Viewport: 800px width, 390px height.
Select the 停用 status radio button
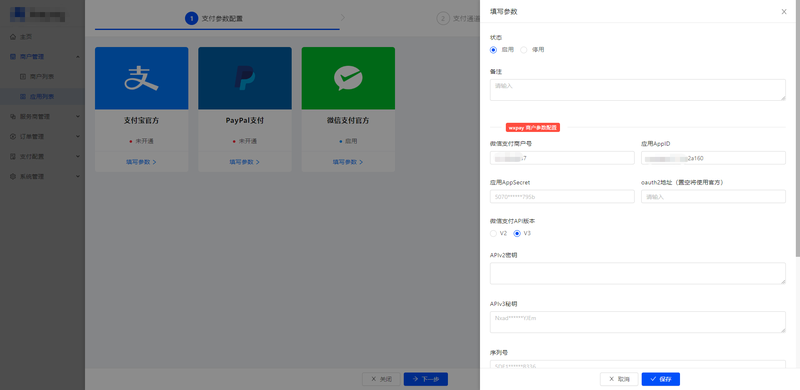click(523, 50)
